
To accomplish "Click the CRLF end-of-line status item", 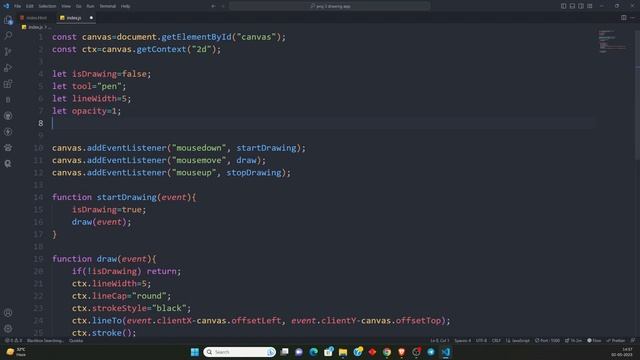I will pos(496,340).
